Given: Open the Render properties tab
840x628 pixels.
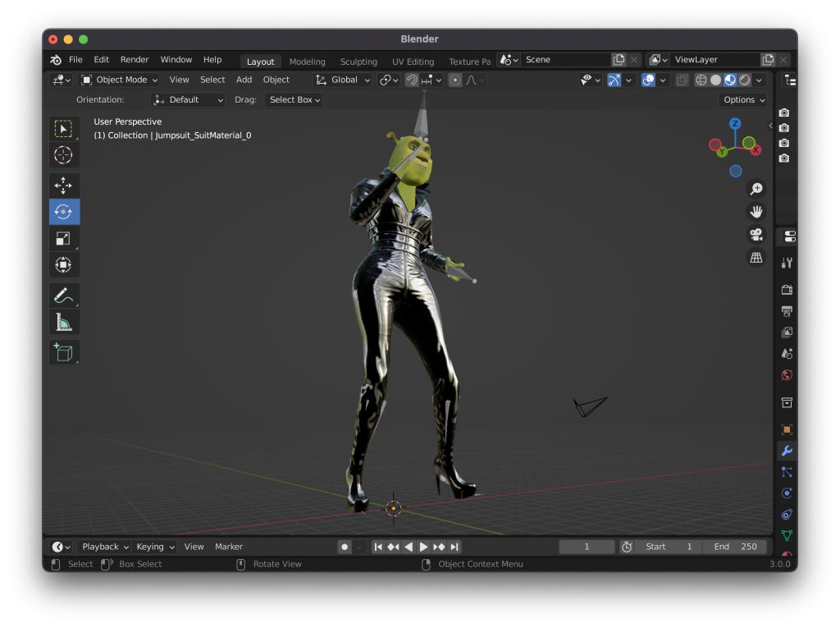Looking at the screenshot, I should click(x=787, y=290).
